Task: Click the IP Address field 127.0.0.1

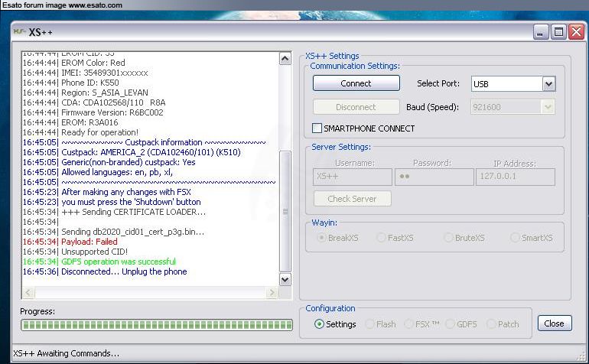Action: [516, 177]
